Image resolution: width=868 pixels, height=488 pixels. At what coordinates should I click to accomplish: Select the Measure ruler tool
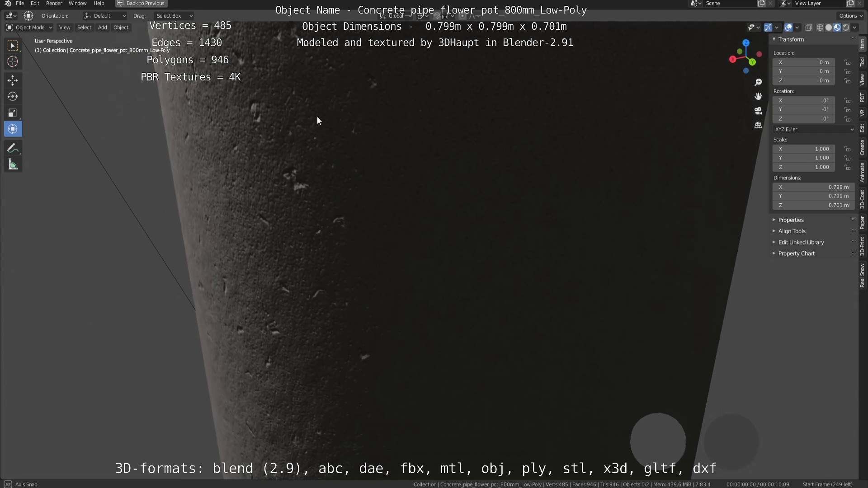13,165
